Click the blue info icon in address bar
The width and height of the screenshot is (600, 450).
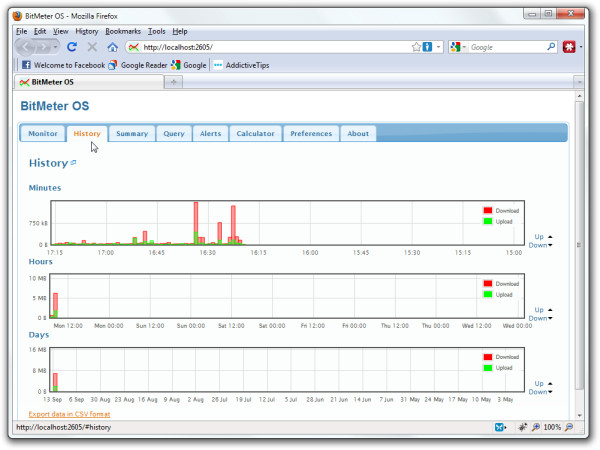(427, 47)
